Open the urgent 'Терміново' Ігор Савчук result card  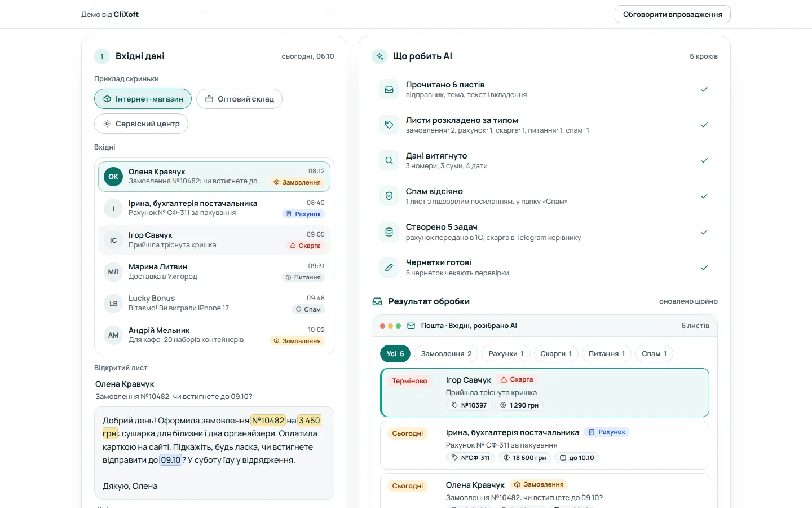[x=545, y=392]
